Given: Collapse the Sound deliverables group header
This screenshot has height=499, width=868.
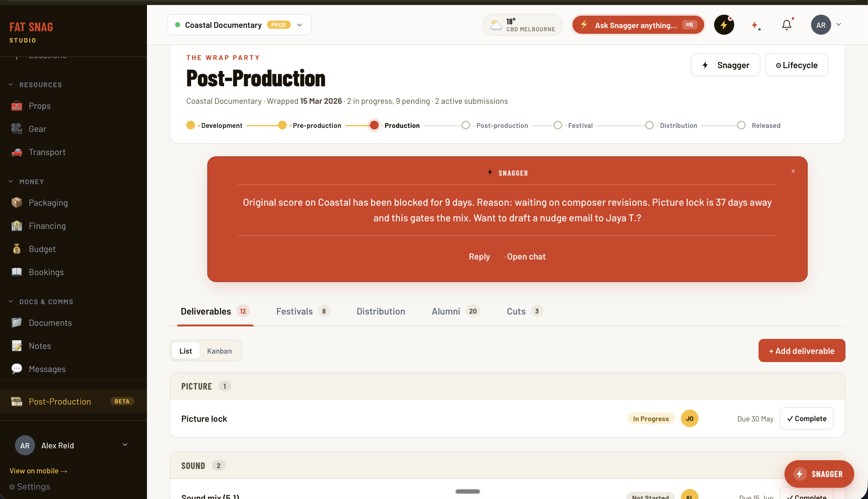Looking at the screenshot, I should click(507, 466).
